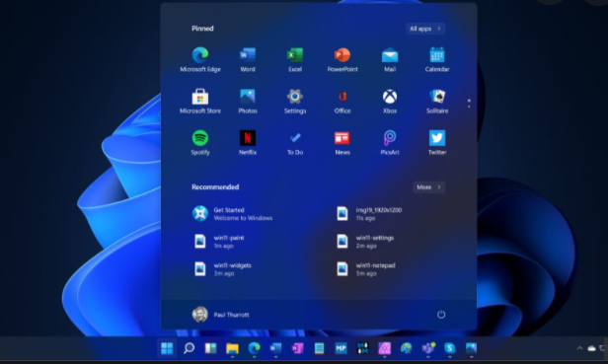Viewport: 608px width, 364px height.
Task: Open Get Started Welcome to Windows
Action: (232, 214)
